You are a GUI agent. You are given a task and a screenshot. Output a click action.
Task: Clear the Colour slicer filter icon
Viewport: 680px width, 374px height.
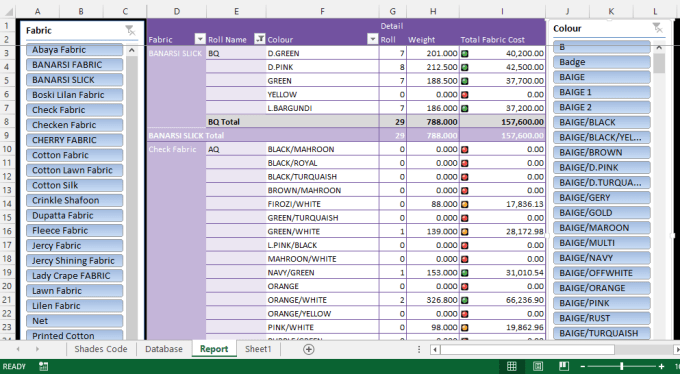[657, 28]
